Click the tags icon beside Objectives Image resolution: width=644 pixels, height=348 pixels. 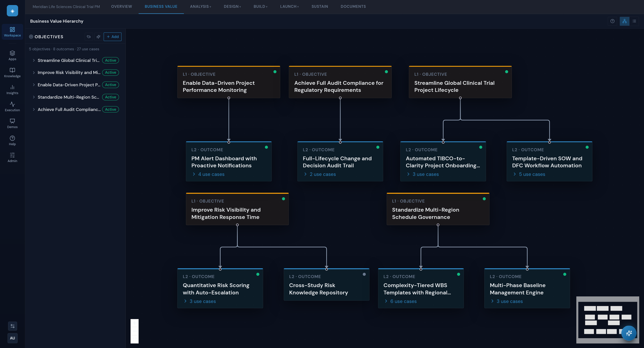point(89,37)
